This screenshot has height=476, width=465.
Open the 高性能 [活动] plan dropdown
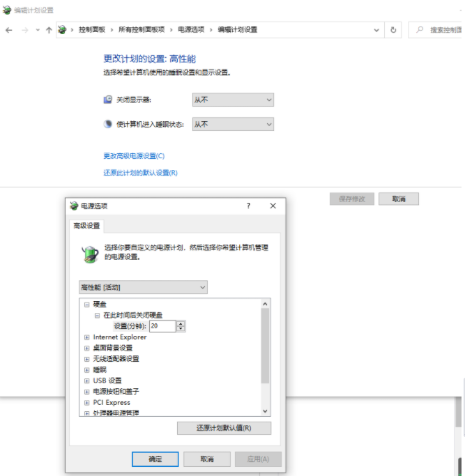click(143, 287)
